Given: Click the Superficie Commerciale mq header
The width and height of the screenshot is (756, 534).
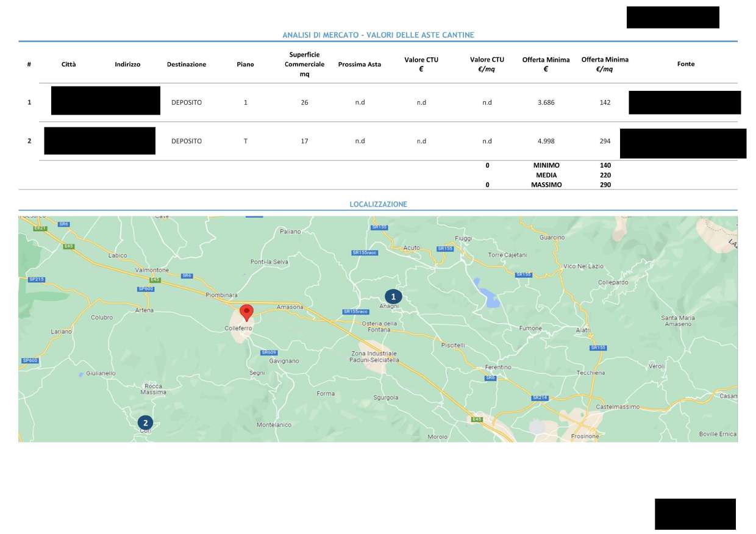Looking at the screenshot, I should tap(304, 64).
